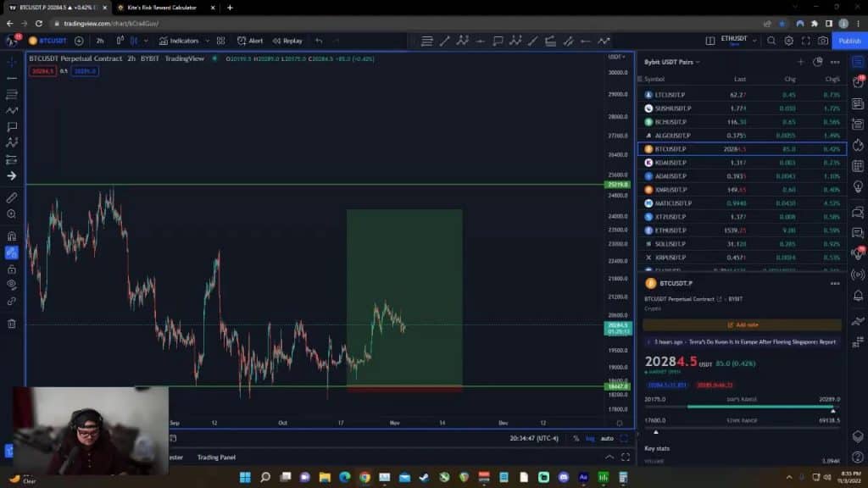The height and width of the screenshot is (488, 868).
Task: Toggle percent scale button
Action: pyautogui.click(x=576, y=438)
